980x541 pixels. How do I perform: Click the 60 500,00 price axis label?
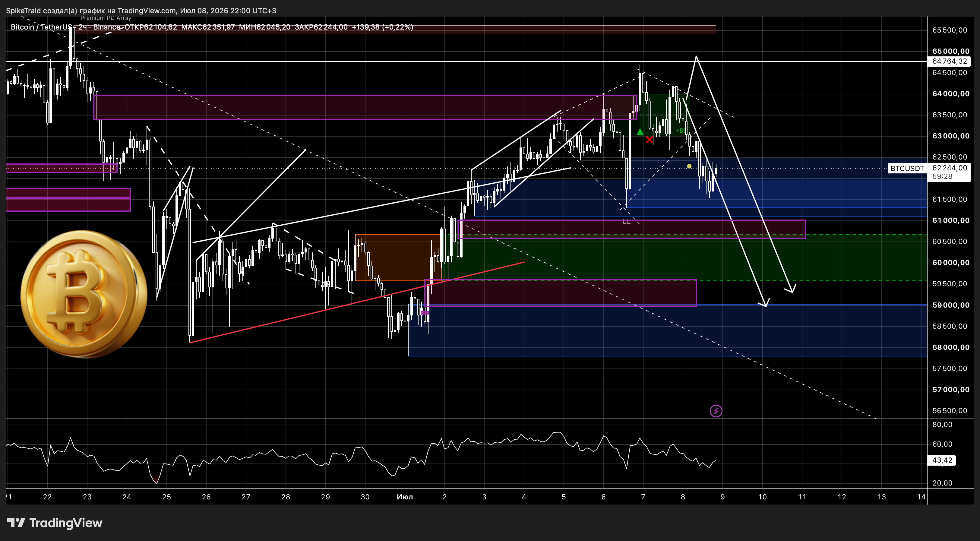click(950, 242)
